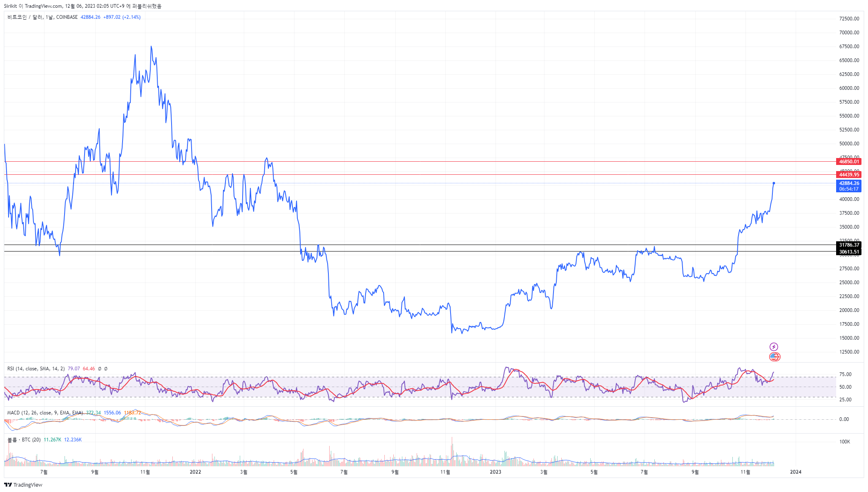The height and width of the screenshot is (492, 868).
Task: Click the MACD value 1556.06
Action: click(112, 413)
